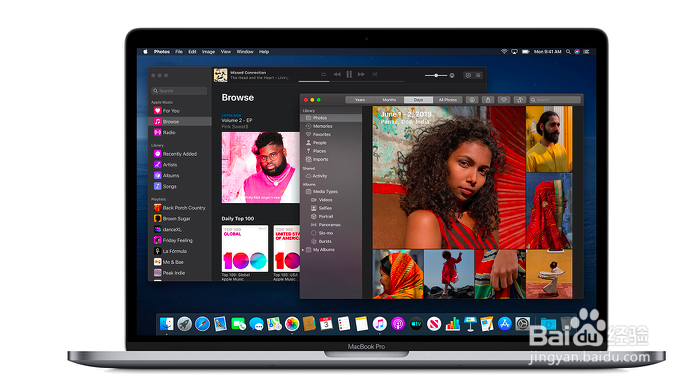
Task: Toggle shuffle in Music player
Action: (374, 74)
